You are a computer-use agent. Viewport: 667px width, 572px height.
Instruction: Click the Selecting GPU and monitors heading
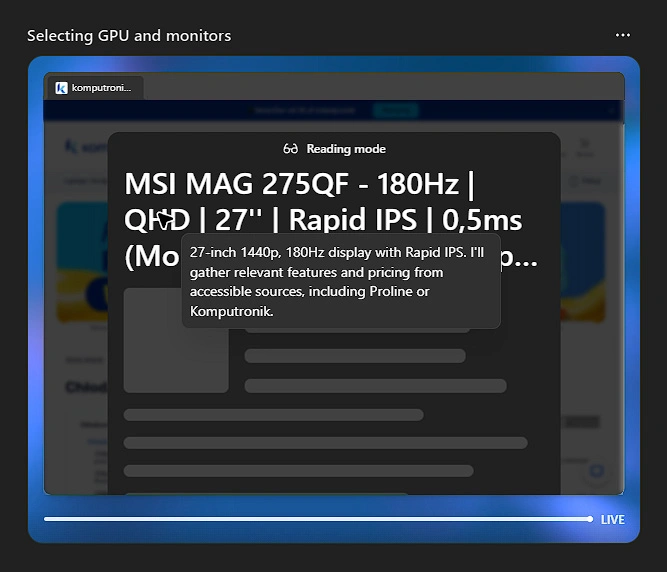point(129,36)
